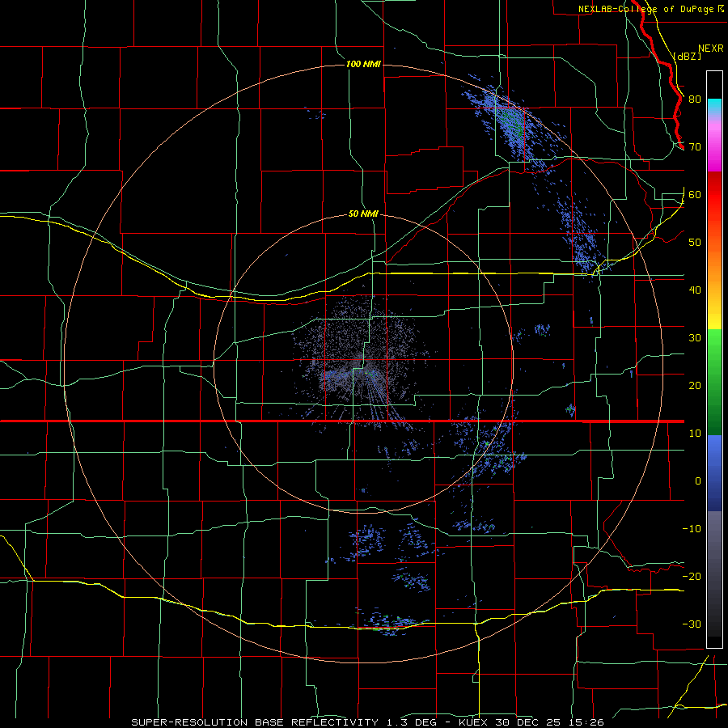Screen dimensions: 728x728
Task: Click the -30 value on the dBZ scale
Action: [692, 624]
